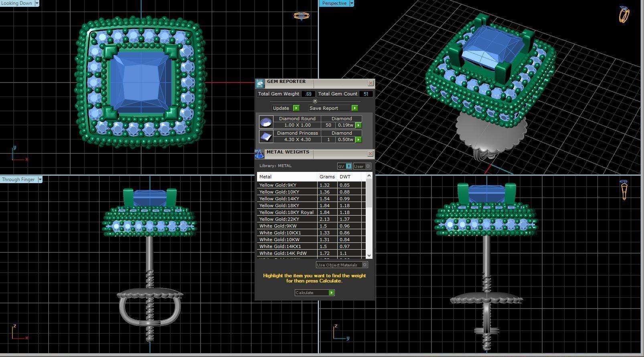Click the Looking Down viewport label
This screenshot has height=357, width=644.
17,3
